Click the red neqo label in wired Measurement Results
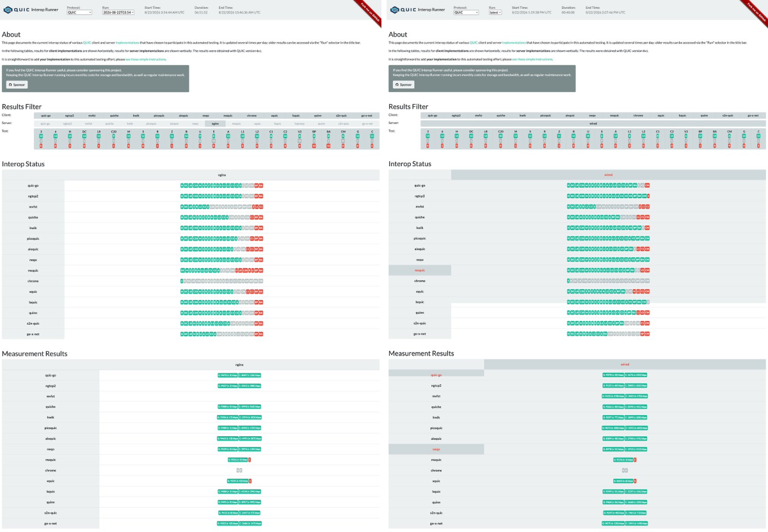 click(x=436, y=449)
